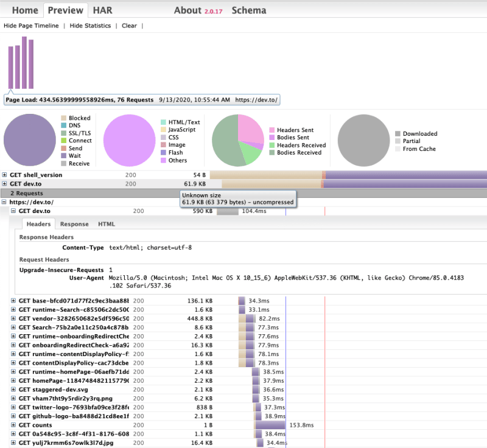Click the Content-Type header name

coord(83,248)
